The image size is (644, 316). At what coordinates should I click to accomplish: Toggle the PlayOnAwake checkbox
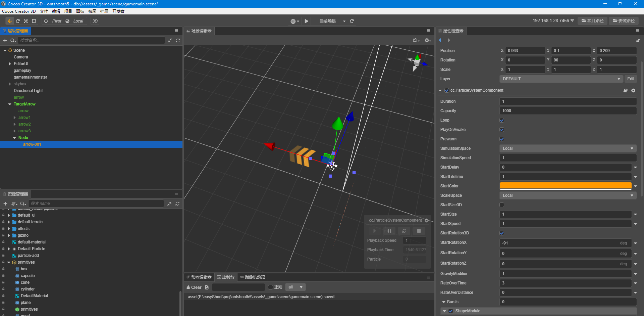tap(502, 130)
